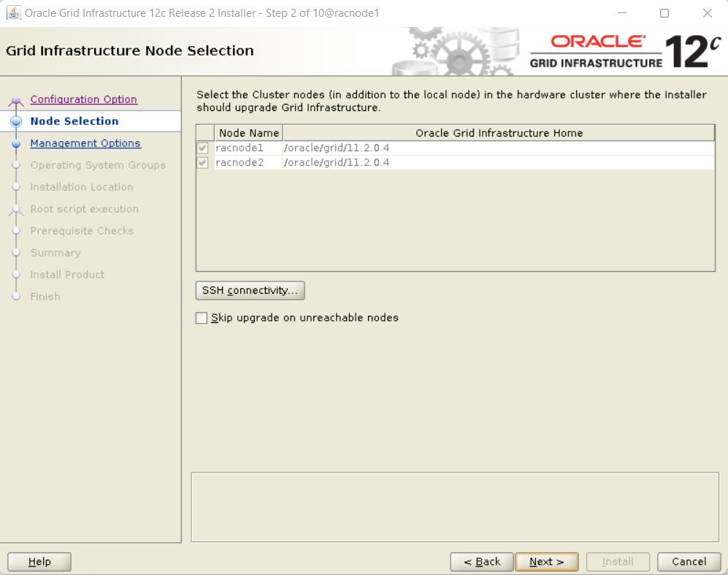Open the SSH connectivity options
Viewport: 728px width, 575px height.
click(x=250, y=290)
